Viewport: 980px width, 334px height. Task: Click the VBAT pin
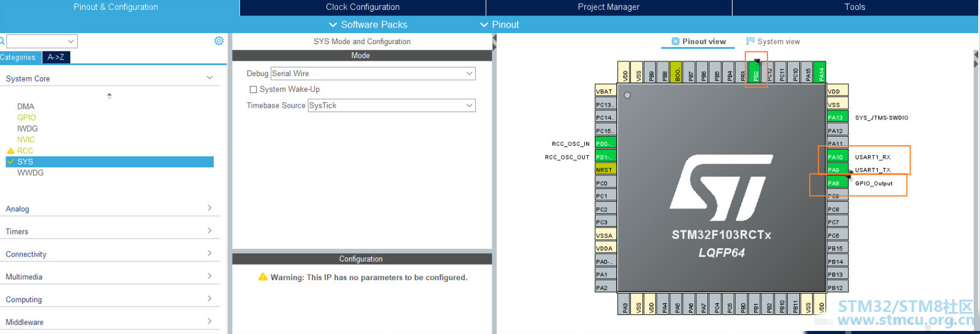[x=606, y=91]
